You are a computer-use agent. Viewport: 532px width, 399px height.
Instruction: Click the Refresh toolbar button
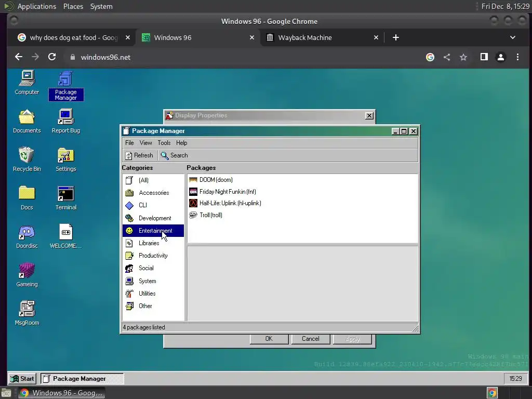(139, 155)
